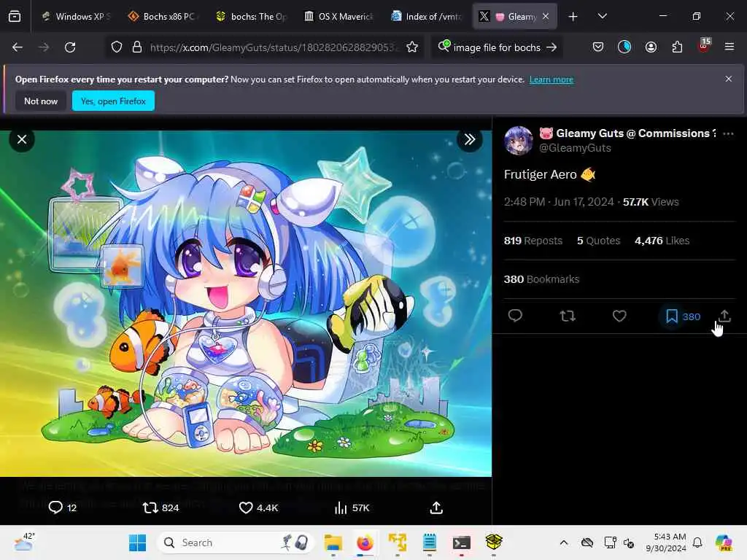Switch to the Windows XP tab
The height and width of the screenshot is (560, 747).
(x=76, y=17)
